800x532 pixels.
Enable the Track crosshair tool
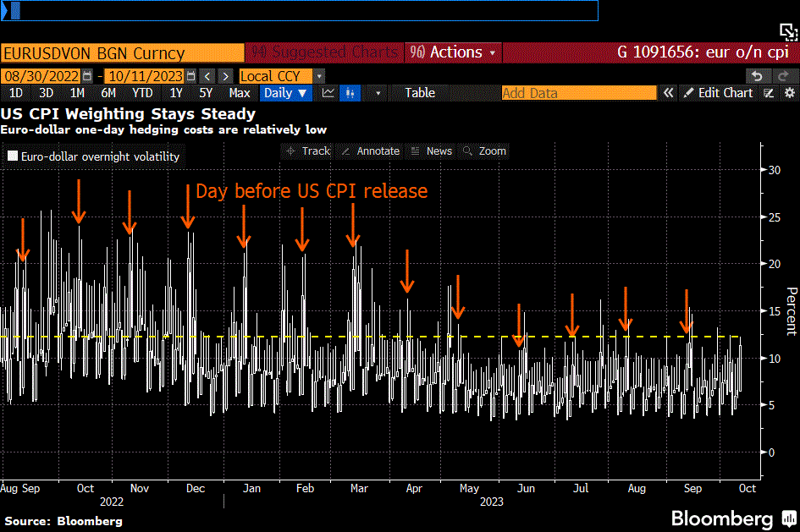point(308,151)
